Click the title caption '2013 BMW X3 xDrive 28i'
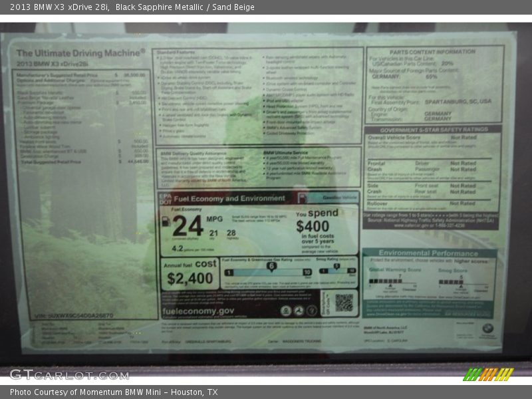Viewport: 532px width, 399px height. [x=59, y=7]
